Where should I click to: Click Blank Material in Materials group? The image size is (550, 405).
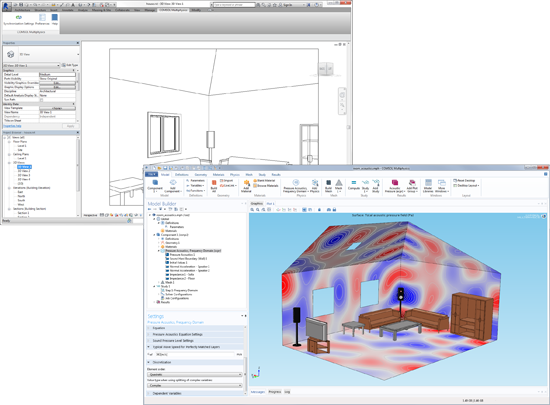[264, 181]
